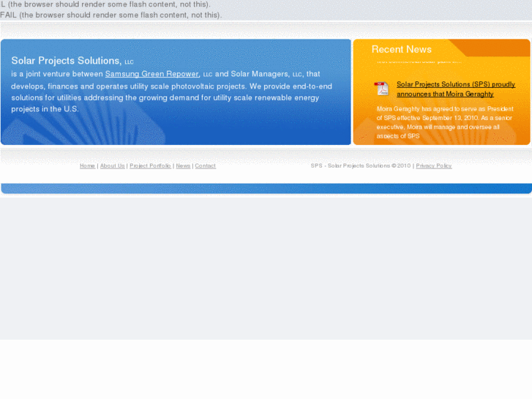Open the Privacy Policy link
This screenshot has width=532, height=399.
pyautogui.click(x=434, y=165)
